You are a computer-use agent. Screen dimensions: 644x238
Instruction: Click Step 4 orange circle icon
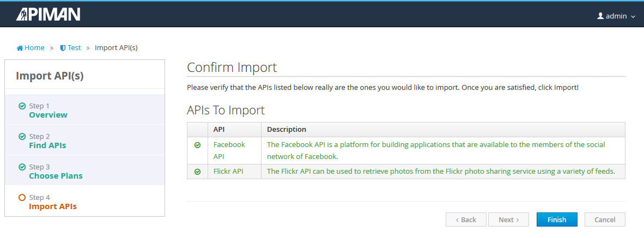(x=22, y=197)
